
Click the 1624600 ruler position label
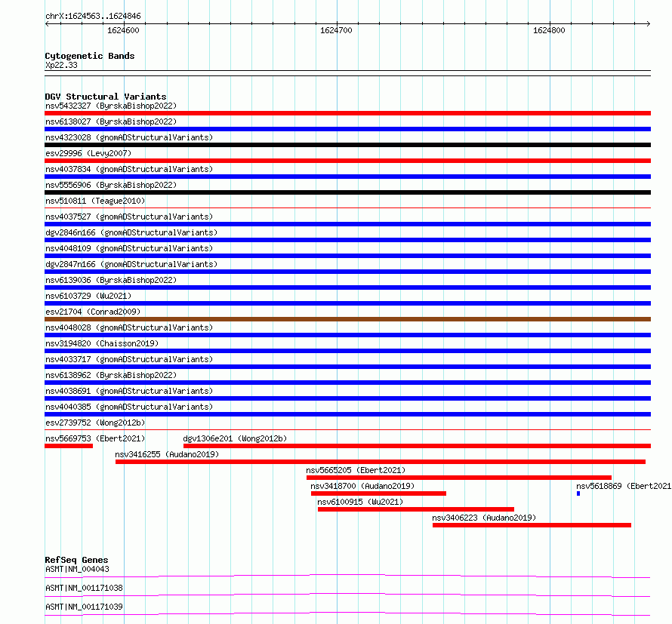click(x=123, y=30)
